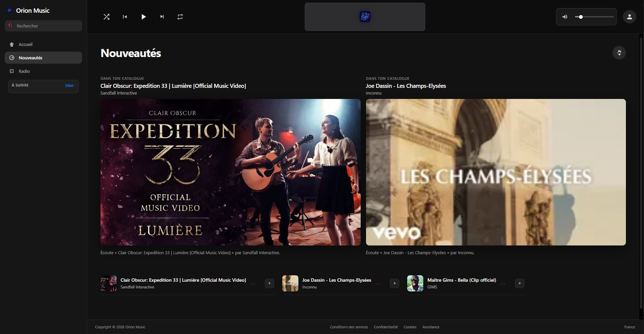Click Maître Gims Bella thumbnail
644x334 pixels.
(x=415, y=283)
